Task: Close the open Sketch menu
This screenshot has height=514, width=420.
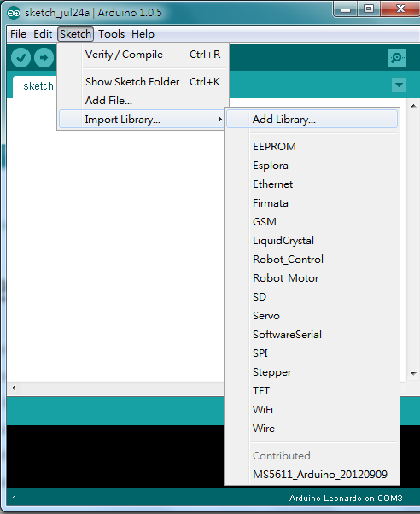Action: pos(75,34)
